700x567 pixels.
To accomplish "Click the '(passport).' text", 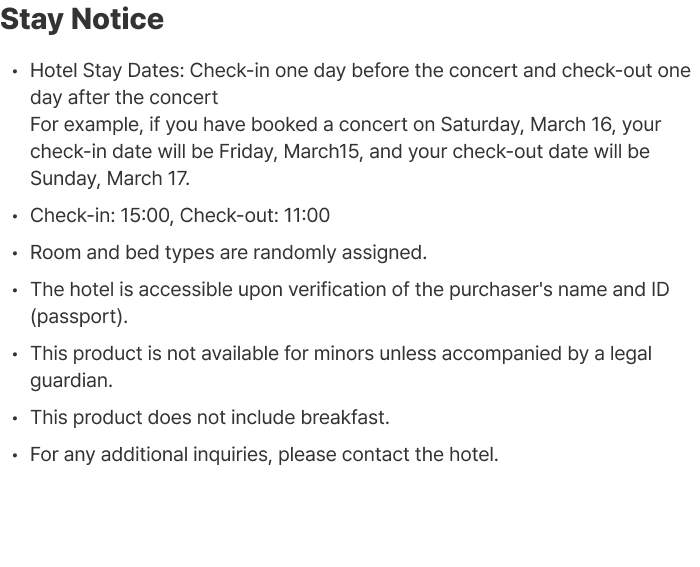I will point(79,317).
